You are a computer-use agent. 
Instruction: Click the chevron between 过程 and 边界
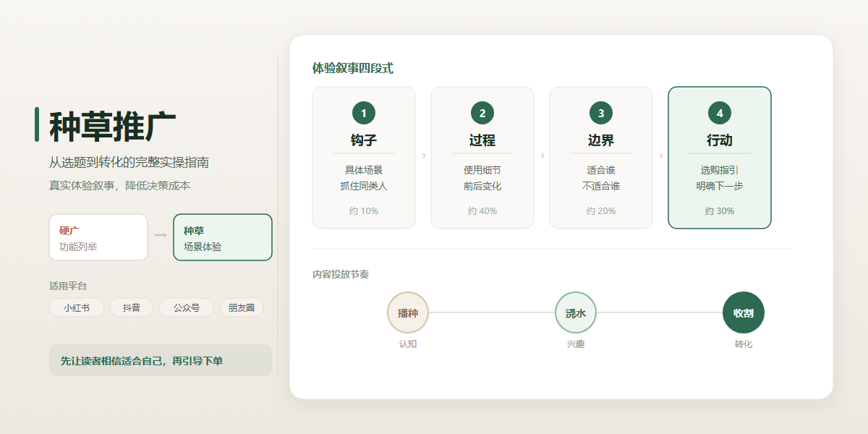point(542,156)
